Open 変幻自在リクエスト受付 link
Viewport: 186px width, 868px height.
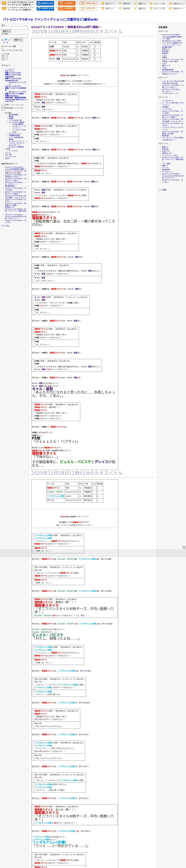[17, 92]
